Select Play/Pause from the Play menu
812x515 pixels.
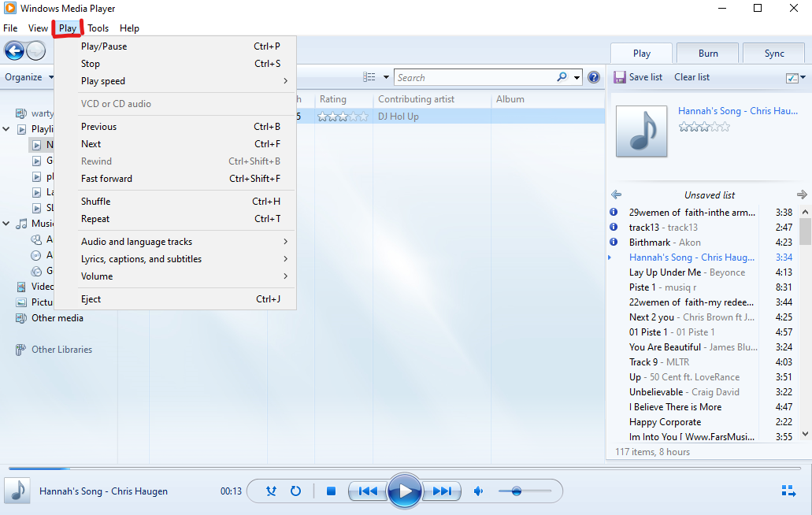(175, 46)
